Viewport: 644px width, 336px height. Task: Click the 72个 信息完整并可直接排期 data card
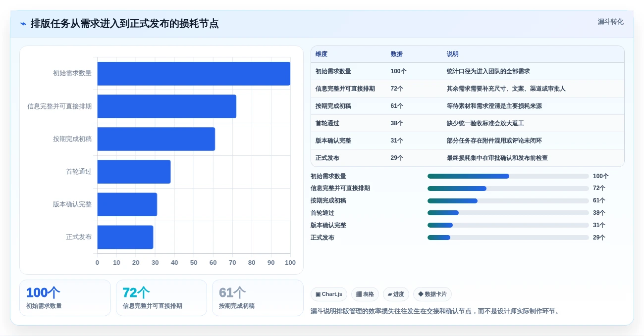tap(161, 298)
